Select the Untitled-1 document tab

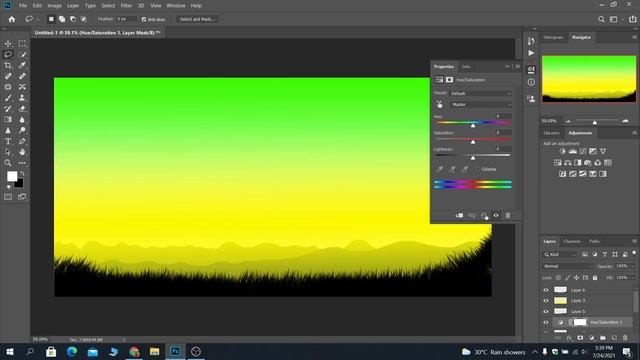pyautogui.click(x=97, y=33)
